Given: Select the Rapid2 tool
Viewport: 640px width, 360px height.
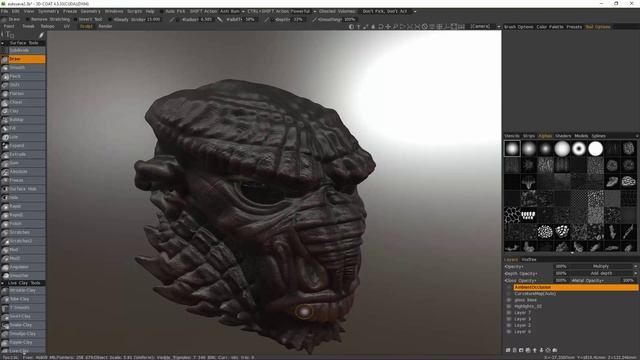Looking at the screenshot, I should point(23,215).
